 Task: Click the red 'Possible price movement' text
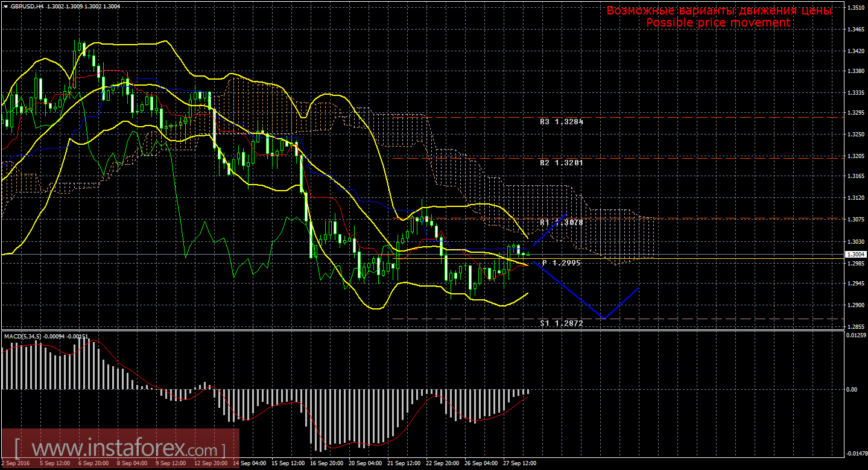tap(718, 22)
